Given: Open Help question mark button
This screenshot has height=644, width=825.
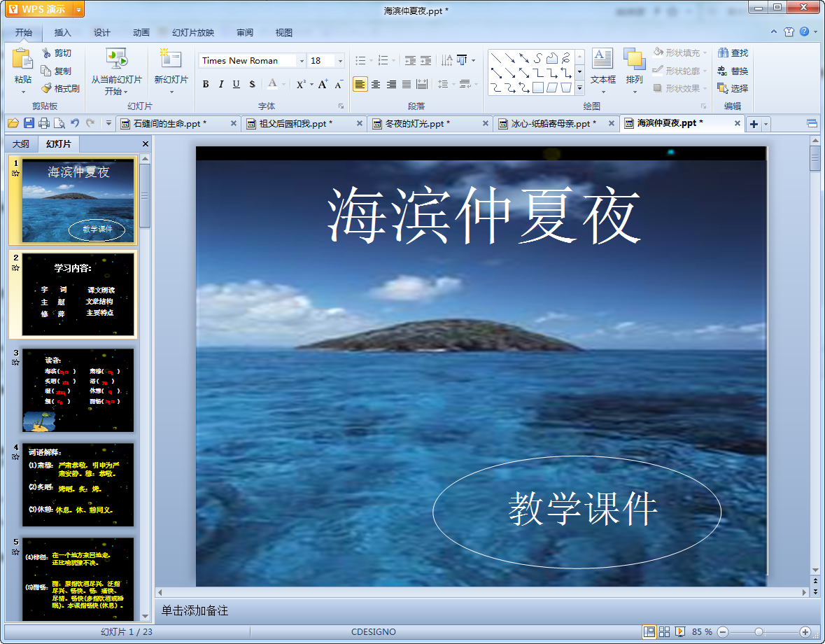Looking at the screenshot, I should pos(805,31).
